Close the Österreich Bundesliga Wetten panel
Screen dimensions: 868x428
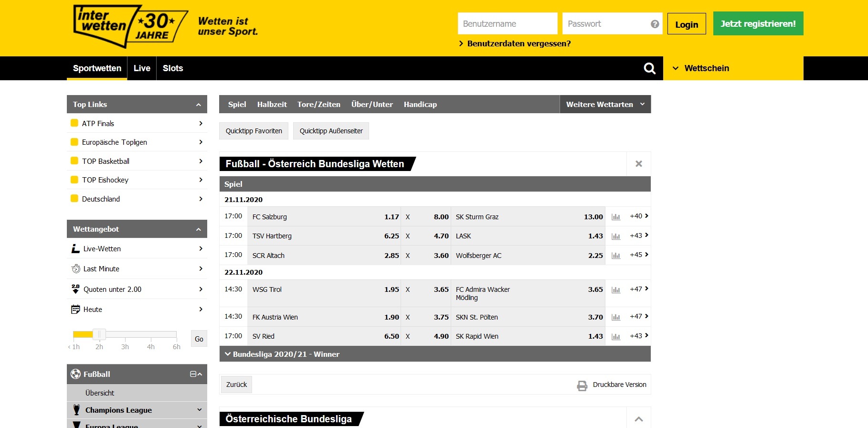638,164
